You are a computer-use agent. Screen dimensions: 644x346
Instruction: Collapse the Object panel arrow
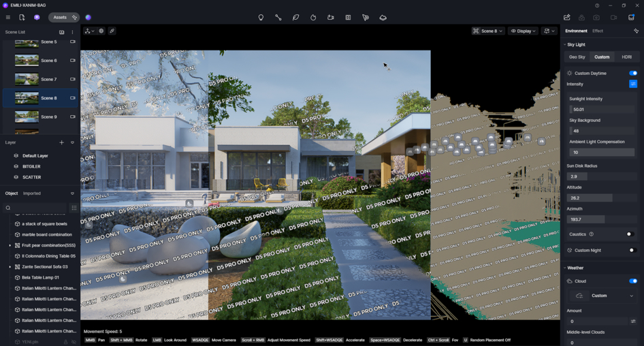tap(72, 193)
